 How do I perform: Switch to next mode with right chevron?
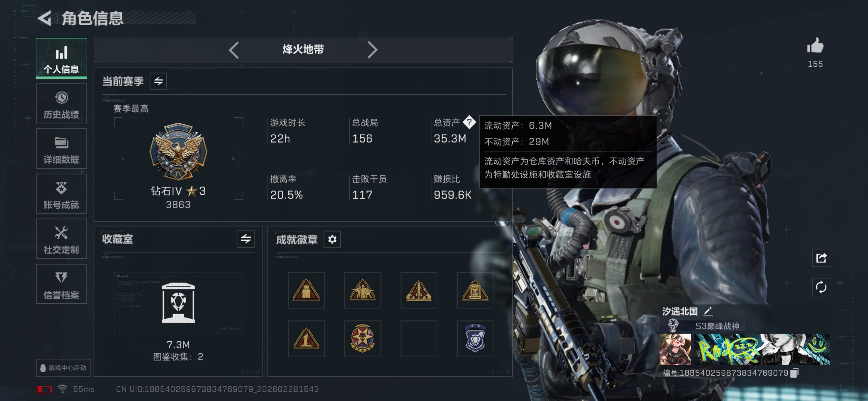tap(372, 50)
